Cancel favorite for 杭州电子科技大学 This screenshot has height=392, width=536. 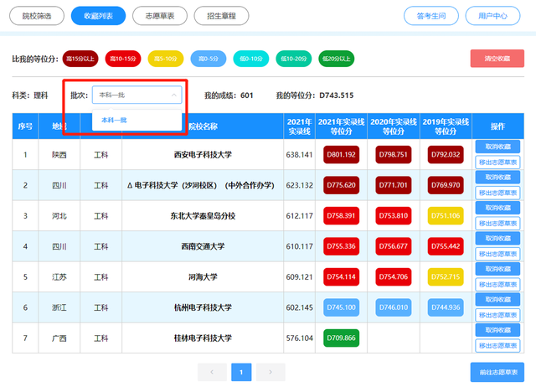click(497, 299)
